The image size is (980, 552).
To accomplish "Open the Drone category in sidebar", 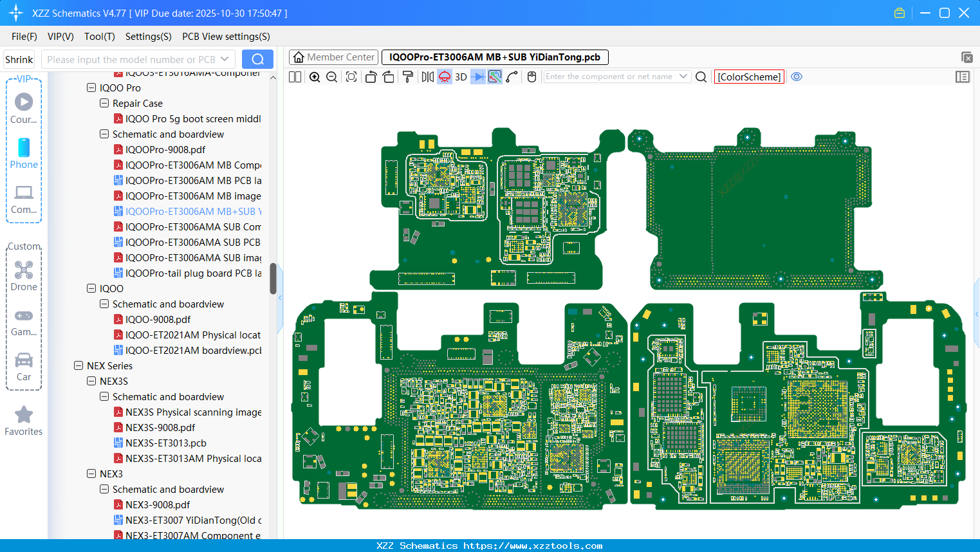I will pos(24,276).
